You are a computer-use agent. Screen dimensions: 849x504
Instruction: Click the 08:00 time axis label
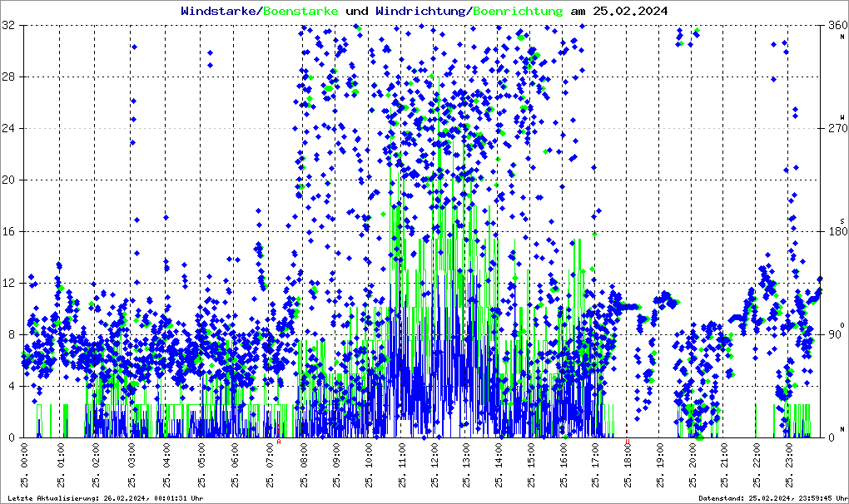pyautogui.click(x=304, y=465)
